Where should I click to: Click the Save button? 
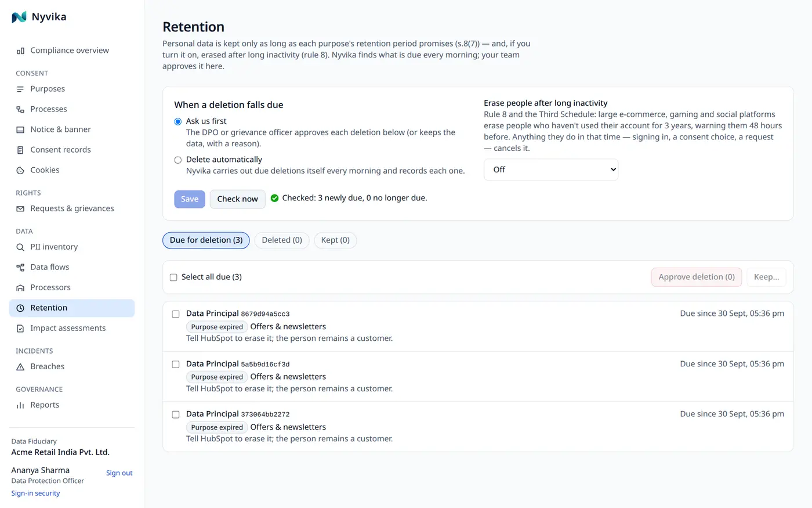tap(190, 199)
